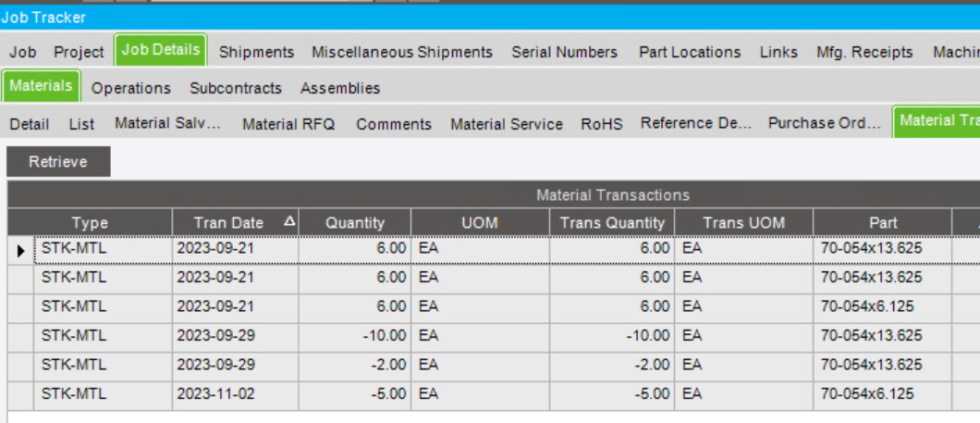Show the Assemblies tab
The width and height of the screenshot is (980, 423).
(x=340, y=88)
